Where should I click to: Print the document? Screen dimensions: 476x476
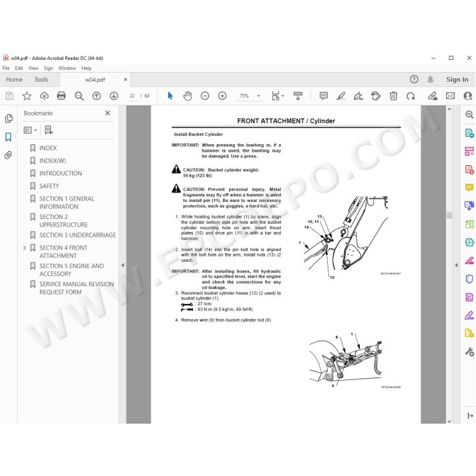[61, 96]
